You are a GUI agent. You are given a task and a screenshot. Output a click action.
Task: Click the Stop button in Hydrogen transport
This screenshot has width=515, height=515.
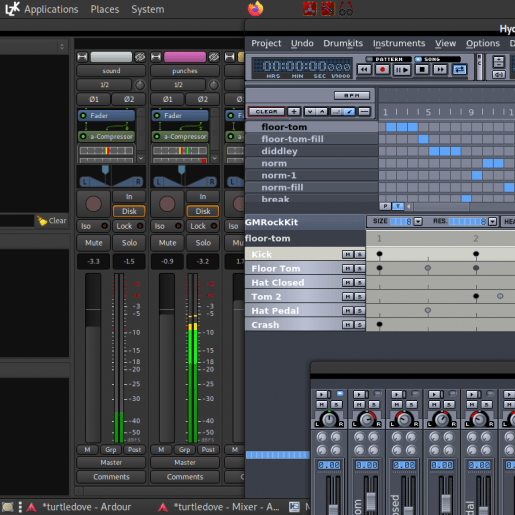pos(422,70)
